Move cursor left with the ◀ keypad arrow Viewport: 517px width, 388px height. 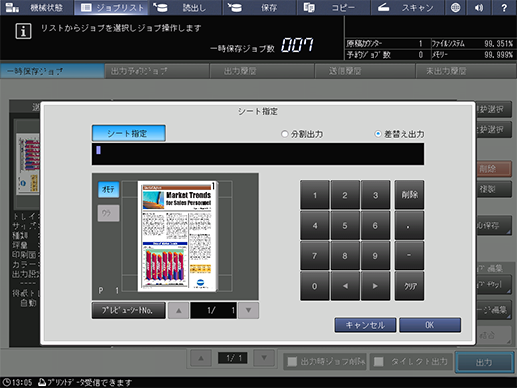[x=345, y=286]
